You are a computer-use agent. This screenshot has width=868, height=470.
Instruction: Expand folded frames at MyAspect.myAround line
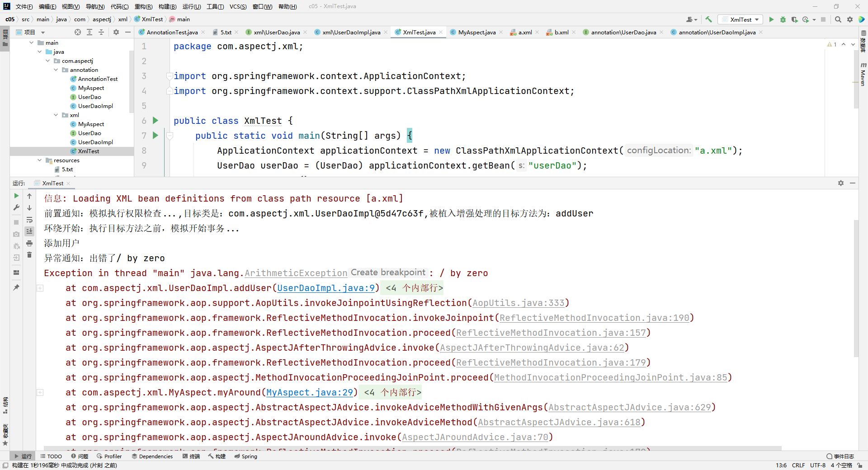coord(40,392)
